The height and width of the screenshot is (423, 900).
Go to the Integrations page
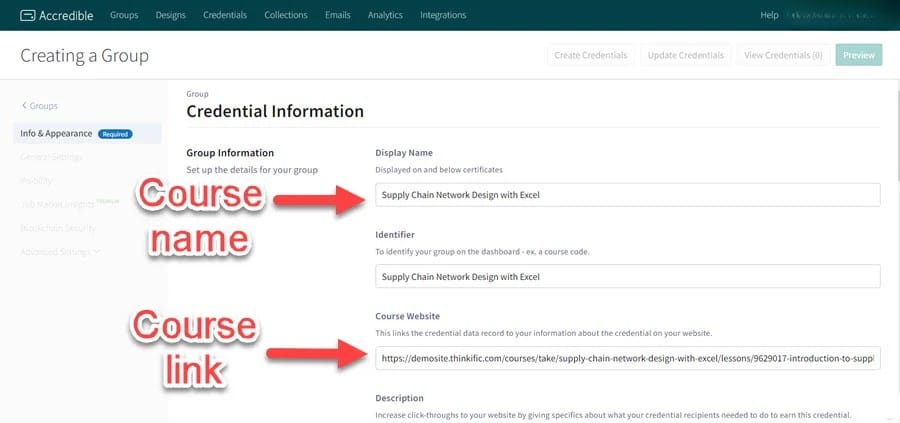(443, 15)
